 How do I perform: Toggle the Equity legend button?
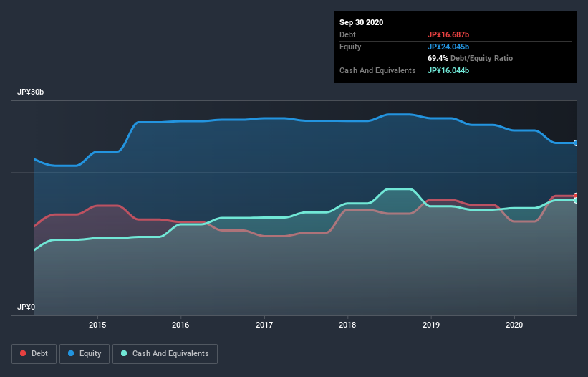85,354
